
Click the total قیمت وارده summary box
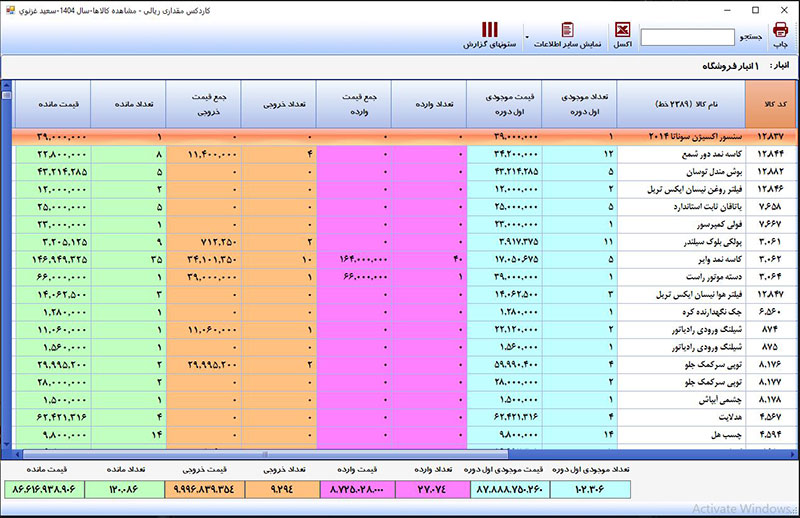[x=357, y=489]
